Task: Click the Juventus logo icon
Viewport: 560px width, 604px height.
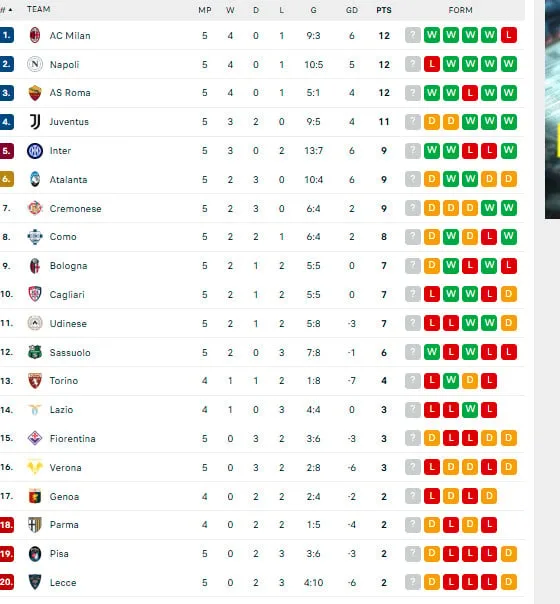Action: click(x=35, y=122)
